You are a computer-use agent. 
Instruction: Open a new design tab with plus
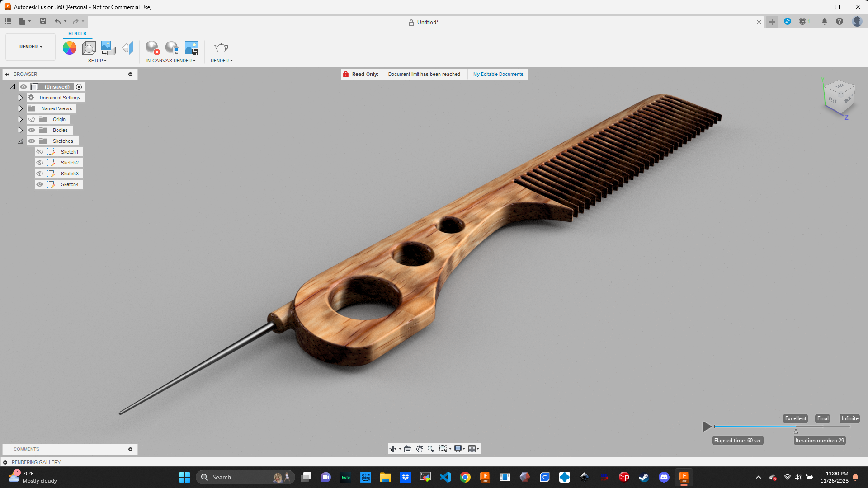(x=772, y=22)
